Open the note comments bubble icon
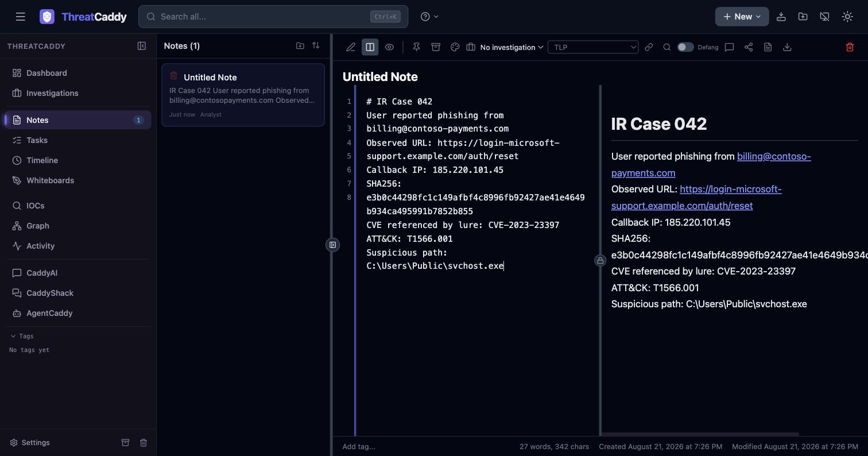Screen dimensions: 868x456 pos(730,47)
